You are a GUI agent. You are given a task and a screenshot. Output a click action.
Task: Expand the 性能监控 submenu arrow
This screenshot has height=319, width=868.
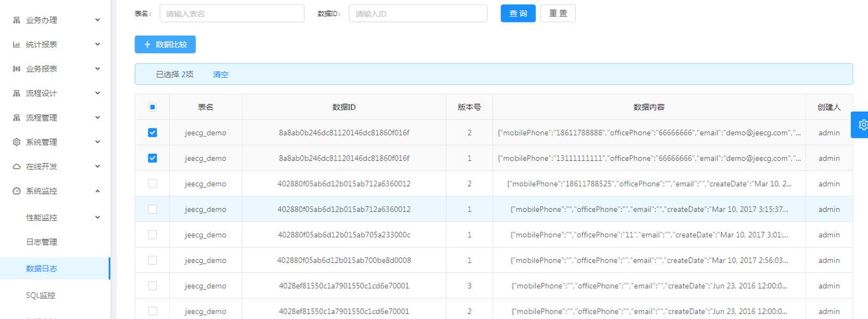98,218
